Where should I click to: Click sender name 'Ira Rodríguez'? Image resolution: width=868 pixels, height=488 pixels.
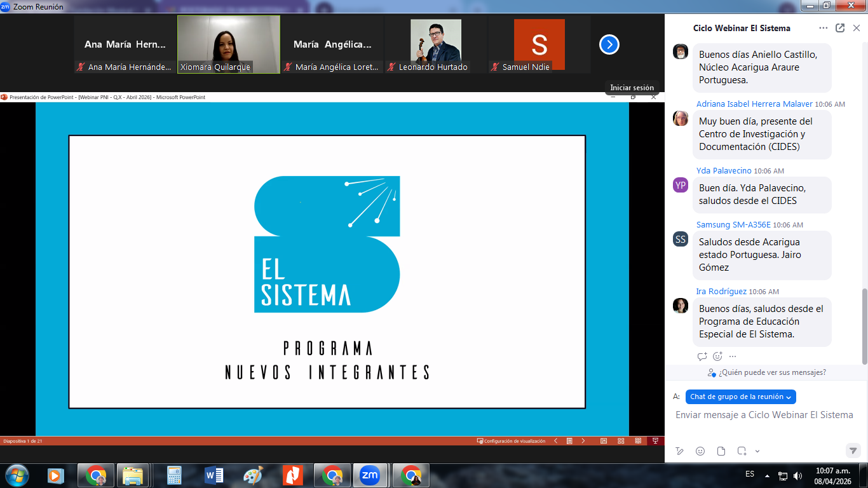click(x=721, y=292)
